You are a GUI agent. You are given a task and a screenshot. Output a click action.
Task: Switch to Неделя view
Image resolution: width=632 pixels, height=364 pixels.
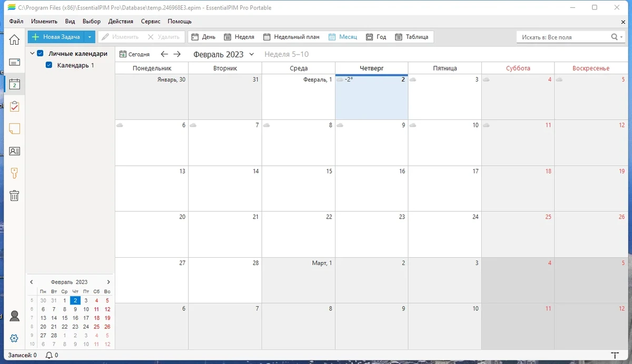point(239,37)
